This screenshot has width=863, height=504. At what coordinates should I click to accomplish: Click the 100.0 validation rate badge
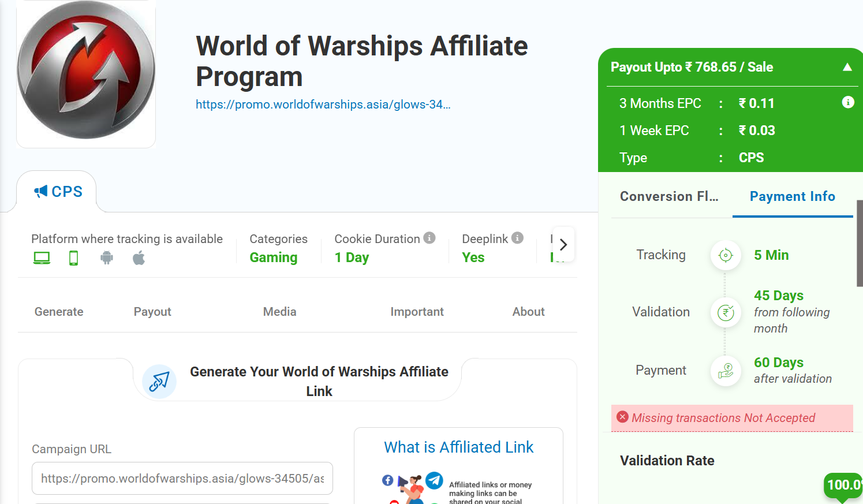(844, 485)
